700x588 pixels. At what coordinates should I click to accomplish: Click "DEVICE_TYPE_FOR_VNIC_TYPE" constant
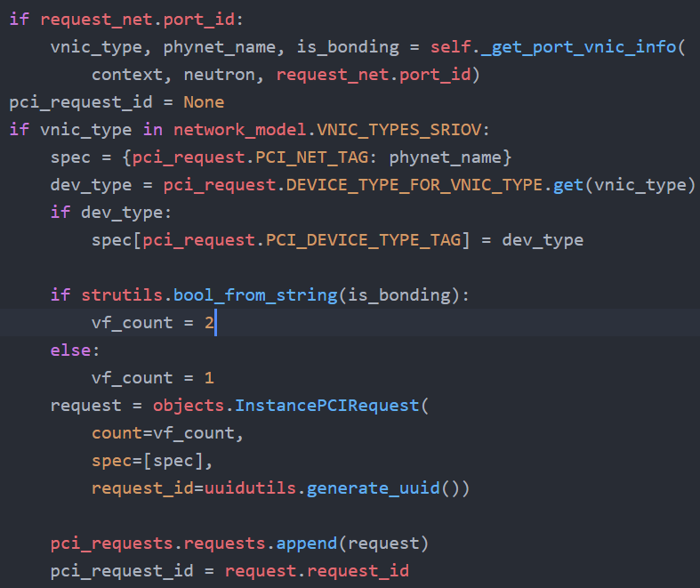414,185
